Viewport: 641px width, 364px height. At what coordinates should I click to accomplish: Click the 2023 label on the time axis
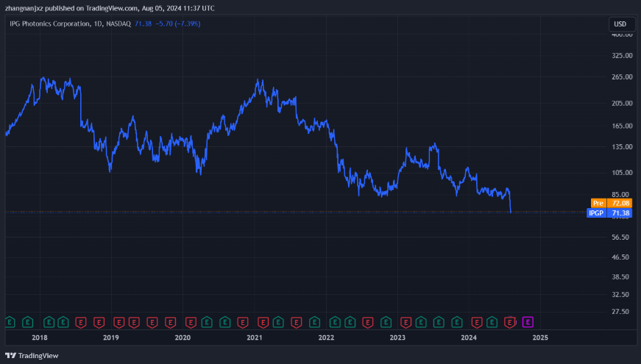397,338
